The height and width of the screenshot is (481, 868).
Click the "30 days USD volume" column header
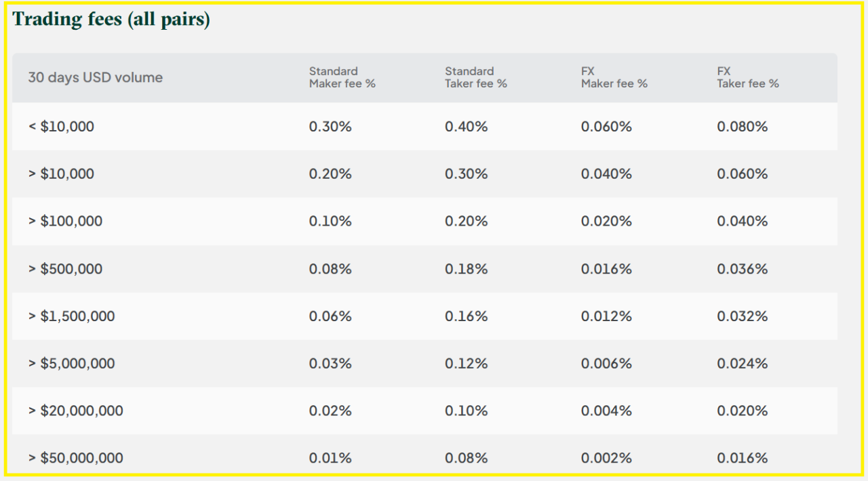(95, 78)
